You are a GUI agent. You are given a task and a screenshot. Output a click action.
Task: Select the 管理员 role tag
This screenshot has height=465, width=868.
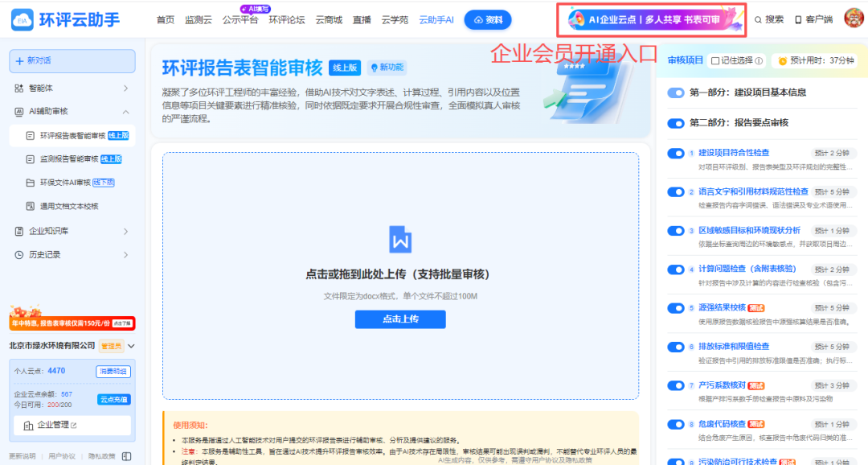point(111,346)
